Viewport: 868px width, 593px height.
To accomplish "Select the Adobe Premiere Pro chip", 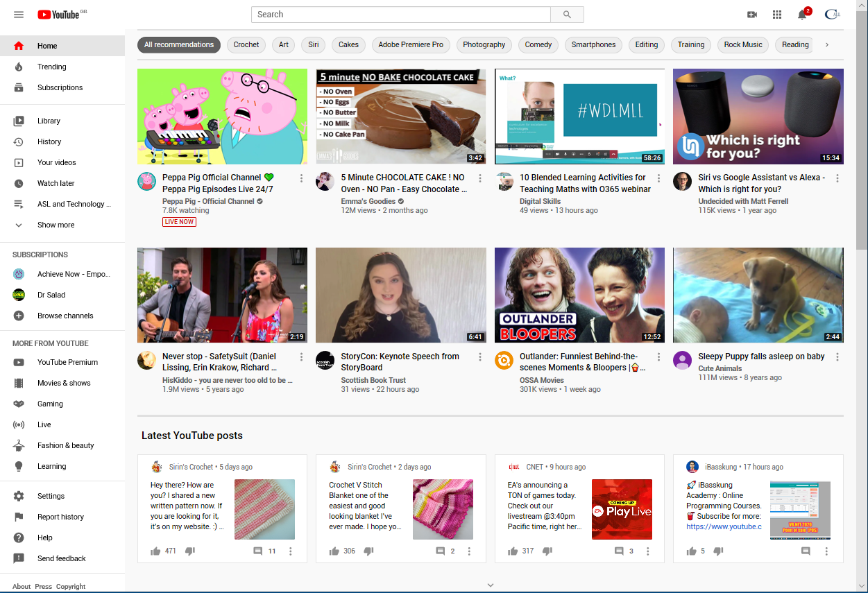I will [411, 44].
